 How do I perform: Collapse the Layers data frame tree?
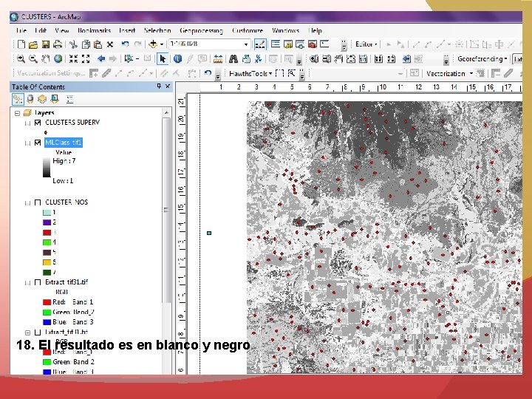[x=17, y=113]
